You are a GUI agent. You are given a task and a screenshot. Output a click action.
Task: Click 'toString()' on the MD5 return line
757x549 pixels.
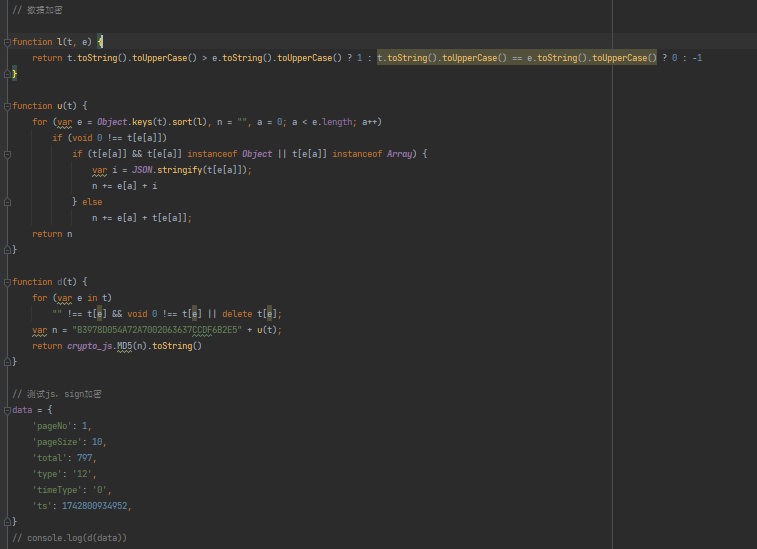pyautogui.click(x=177, y=346)
